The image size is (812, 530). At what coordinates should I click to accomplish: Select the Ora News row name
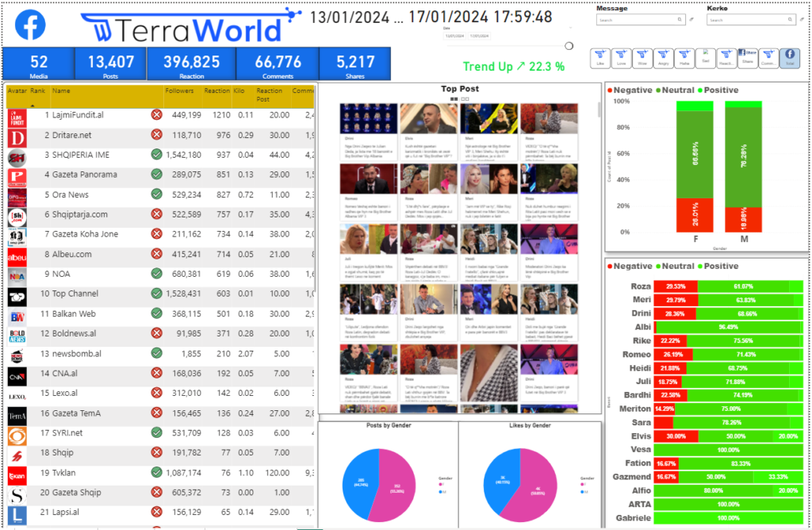point(71,195)
